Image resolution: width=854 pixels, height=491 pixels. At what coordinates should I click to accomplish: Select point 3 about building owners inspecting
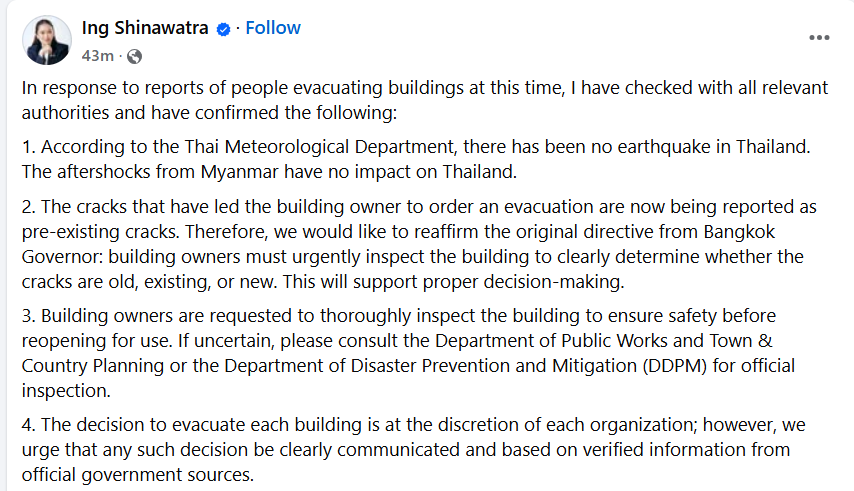tap(408, 353)
